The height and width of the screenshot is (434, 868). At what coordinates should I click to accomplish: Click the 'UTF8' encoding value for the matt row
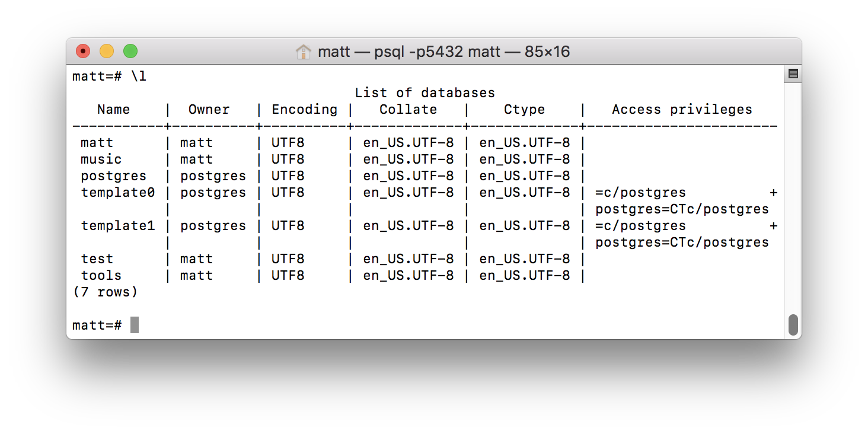click(x=287, y=142)
